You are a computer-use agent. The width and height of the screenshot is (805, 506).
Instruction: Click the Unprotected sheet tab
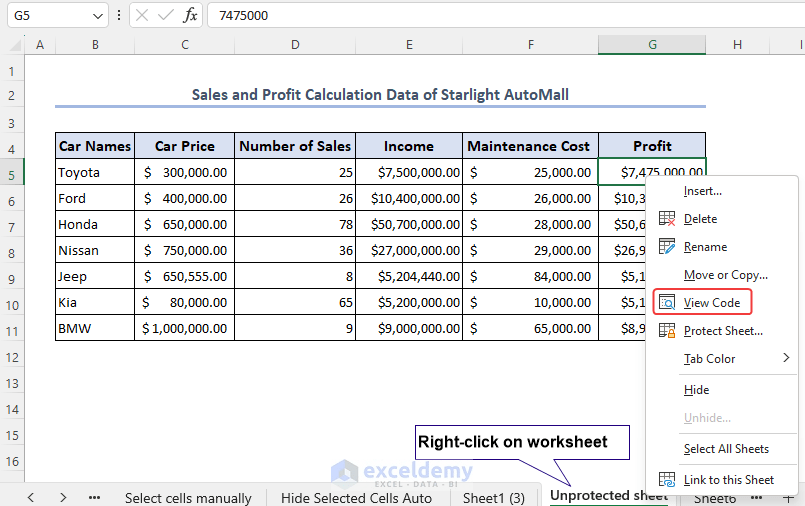click(608, 496)
